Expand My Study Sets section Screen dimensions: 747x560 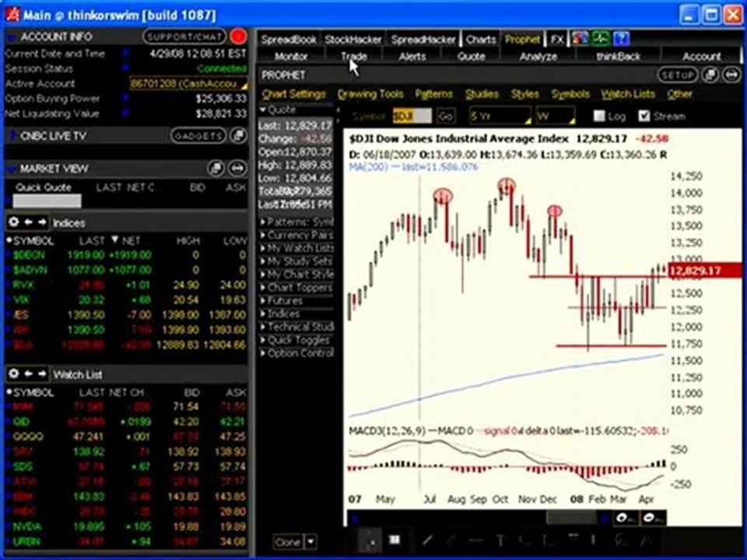(263, 261)
